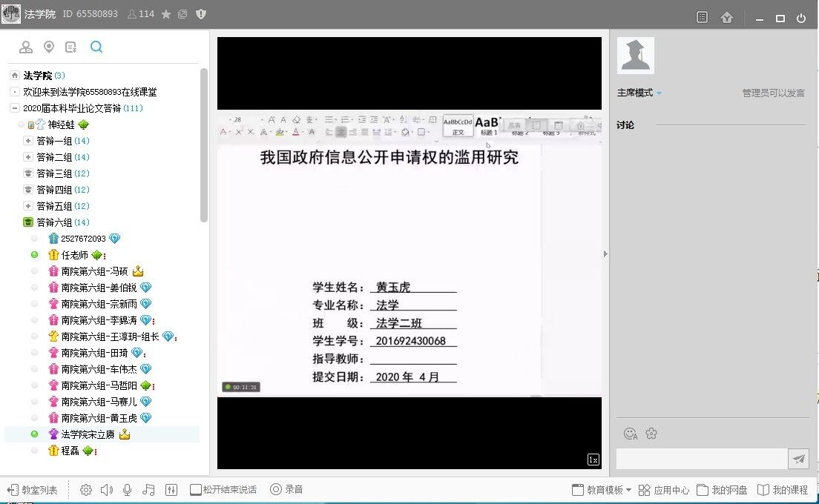Open the music note accompaniment icon
Viewport: 819px width, 504px height.
click(x=149, y=490)
